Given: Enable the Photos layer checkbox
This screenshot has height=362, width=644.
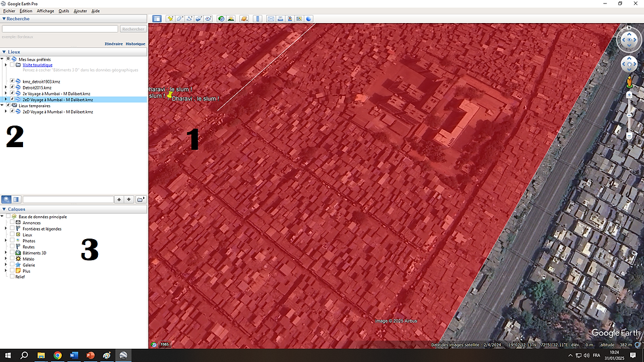Looking at the screenshot, I should click(x=12, y=240).
